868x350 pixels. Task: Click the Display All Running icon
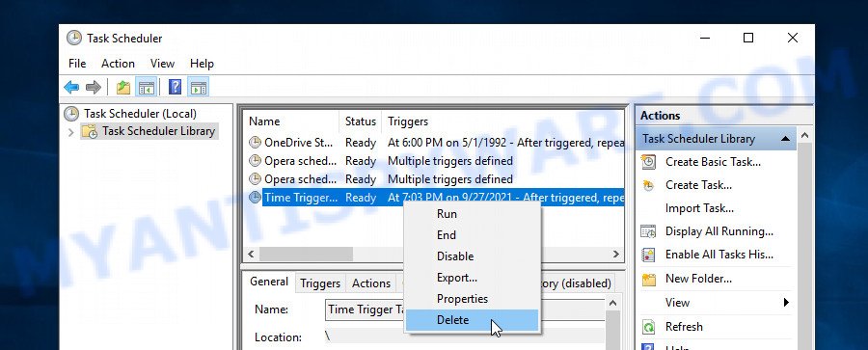648,231
